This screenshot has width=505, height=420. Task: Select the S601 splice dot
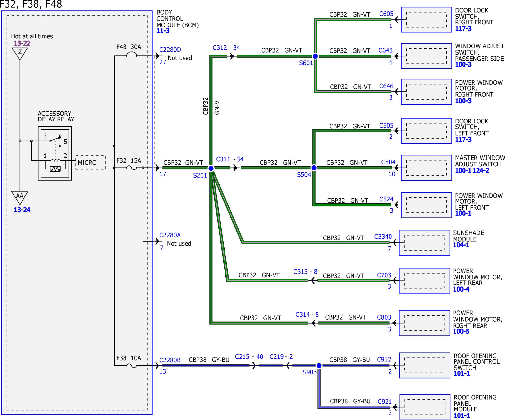(315, 56)
